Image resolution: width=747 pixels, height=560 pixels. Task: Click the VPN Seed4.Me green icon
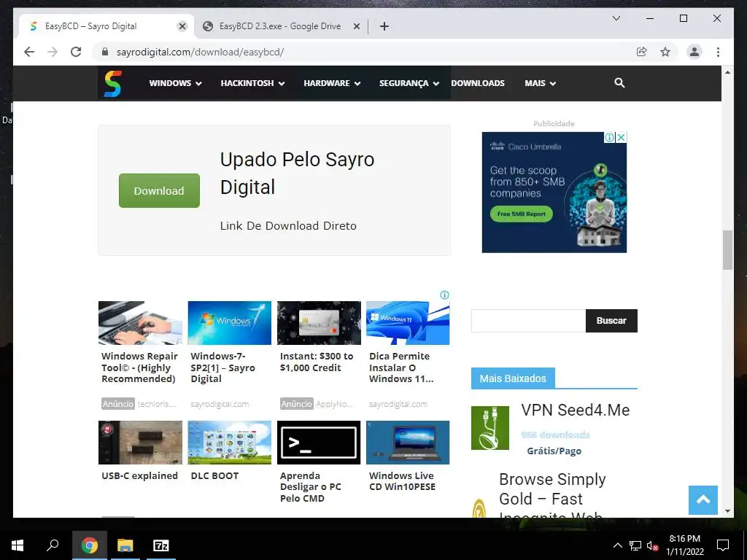[x=489, y=427]
